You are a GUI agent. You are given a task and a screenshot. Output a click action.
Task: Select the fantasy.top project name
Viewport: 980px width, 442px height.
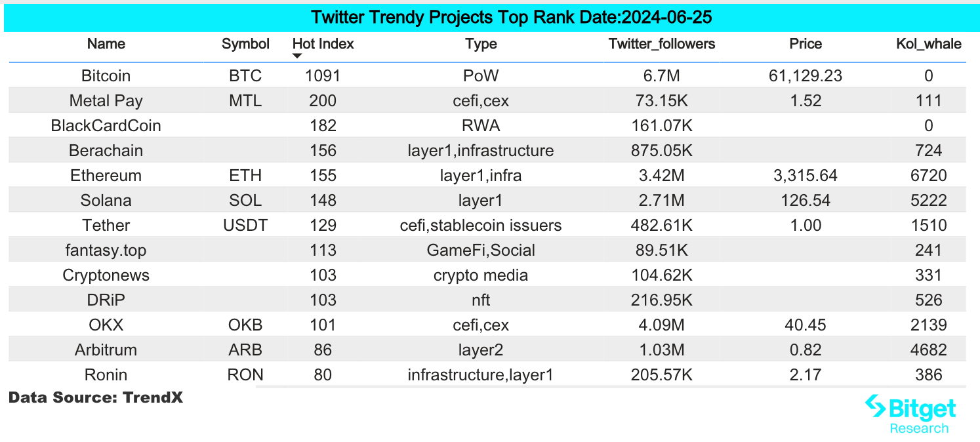(x=106, y=251)
